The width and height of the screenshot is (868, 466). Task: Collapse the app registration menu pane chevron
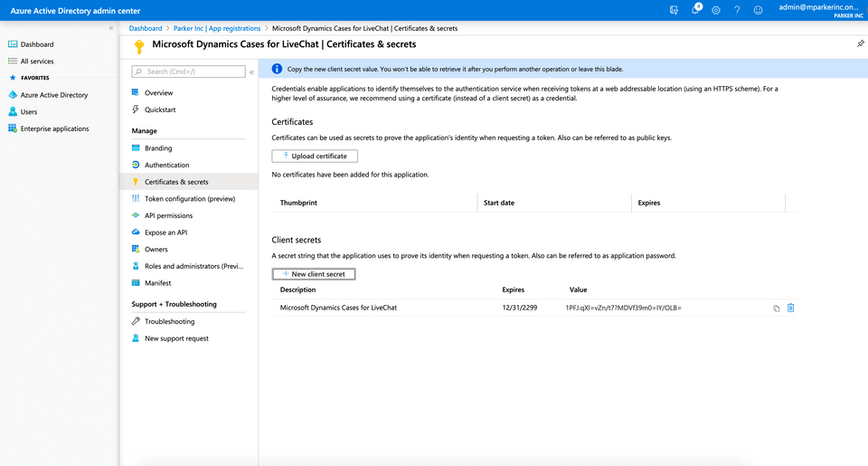(252, 72)
